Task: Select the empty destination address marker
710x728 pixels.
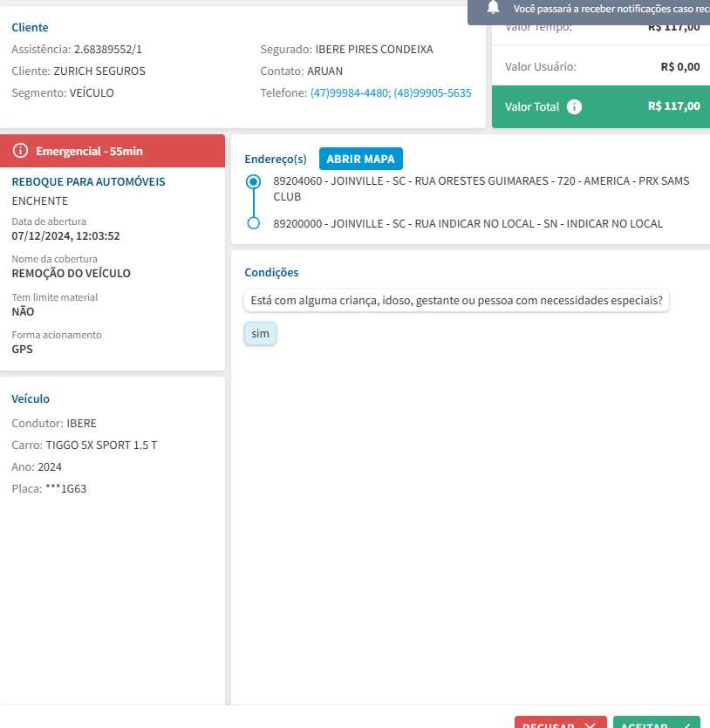Action: tap(254, 223)
